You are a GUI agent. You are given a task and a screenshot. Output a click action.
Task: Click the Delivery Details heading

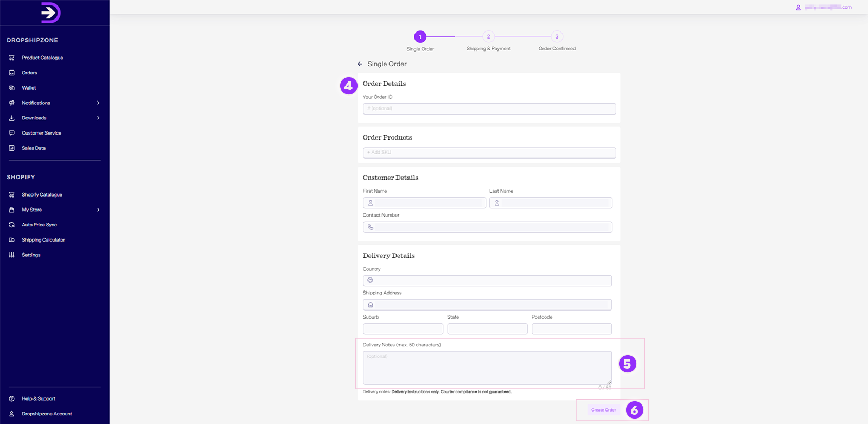click(x=388, y=256)
